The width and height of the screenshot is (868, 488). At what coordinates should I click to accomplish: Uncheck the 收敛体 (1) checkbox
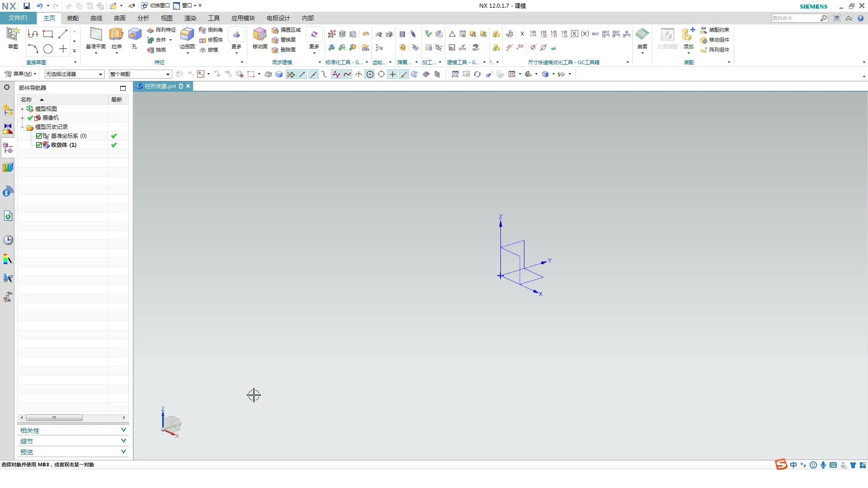(x=39, y=145)
